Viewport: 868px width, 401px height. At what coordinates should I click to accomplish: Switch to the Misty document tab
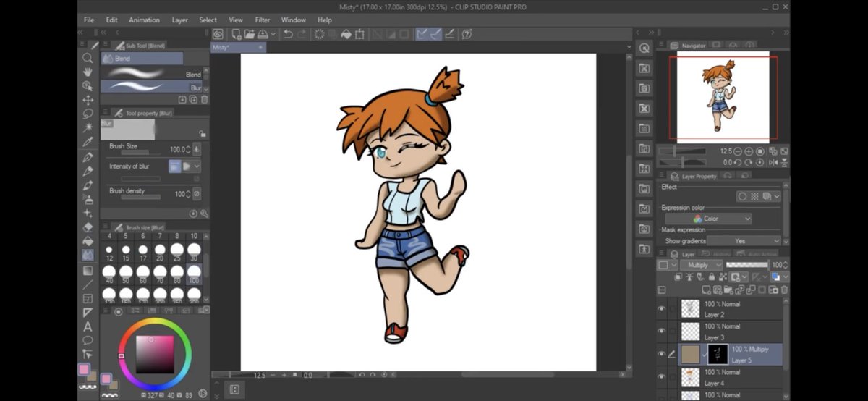pyautogui.click(x=238, y=47)
